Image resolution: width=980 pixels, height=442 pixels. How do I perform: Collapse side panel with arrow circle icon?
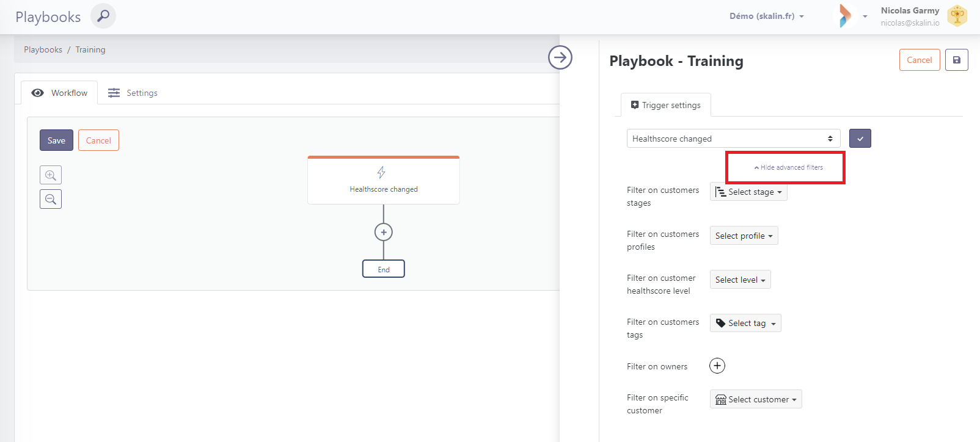click(560, 57)
